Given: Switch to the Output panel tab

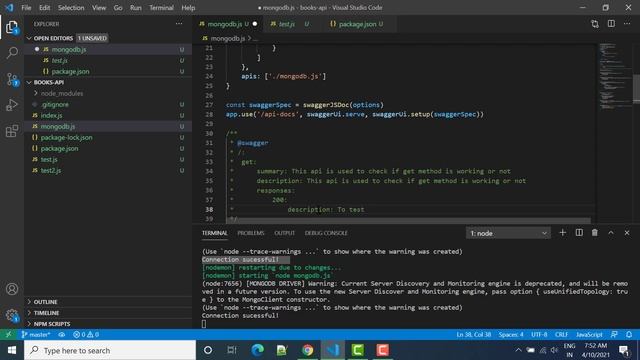Looking at the screenshot, I should [284, 233].
